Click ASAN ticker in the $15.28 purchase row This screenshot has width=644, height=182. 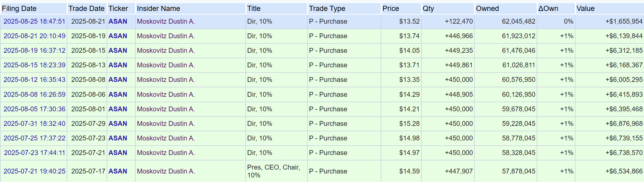click(118, 124)
